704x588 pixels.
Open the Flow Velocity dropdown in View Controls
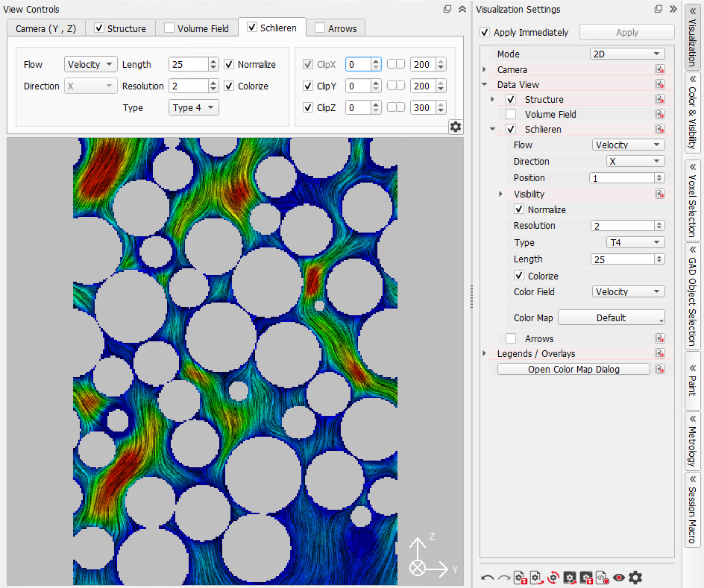click(91, 64)
